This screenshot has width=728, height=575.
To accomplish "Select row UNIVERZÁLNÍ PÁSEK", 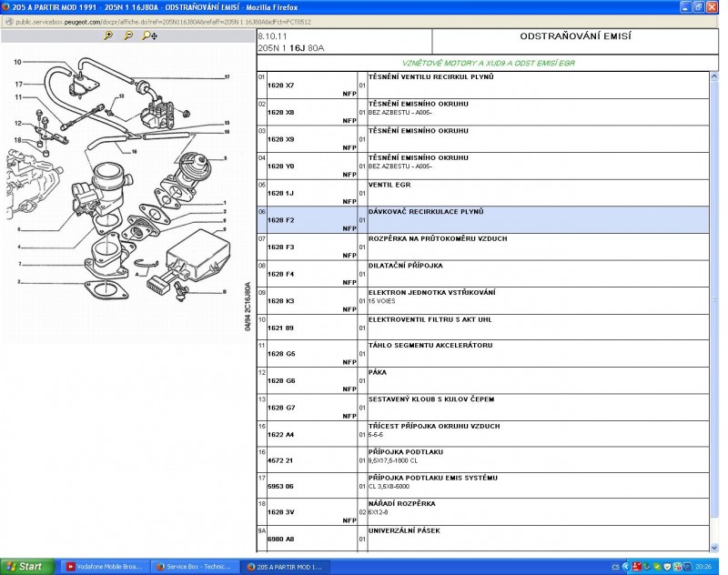I will pos(537,538).
